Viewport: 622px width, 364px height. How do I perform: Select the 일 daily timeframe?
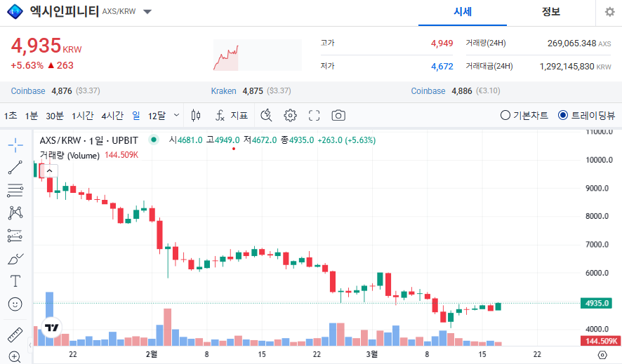pyautogui.click(x=136, y=115)
